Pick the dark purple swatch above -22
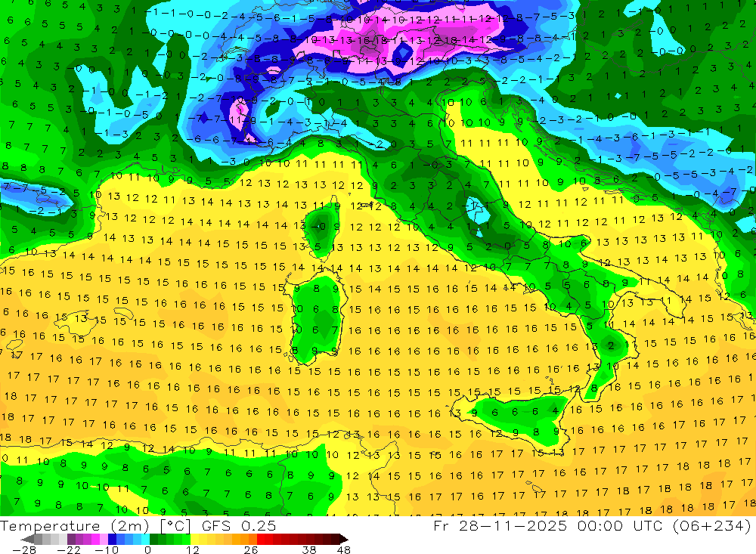 [71, 539]
